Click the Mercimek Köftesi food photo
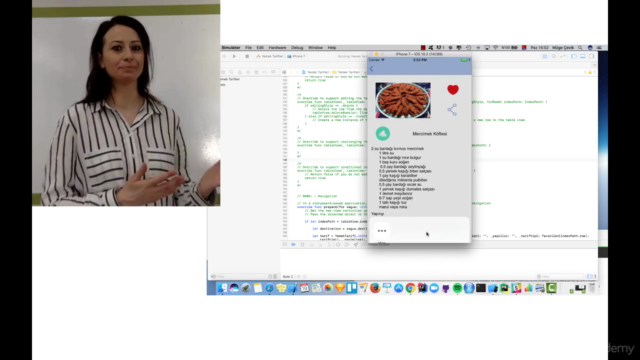This screenshot has height=360, width=640. [403, 100]
